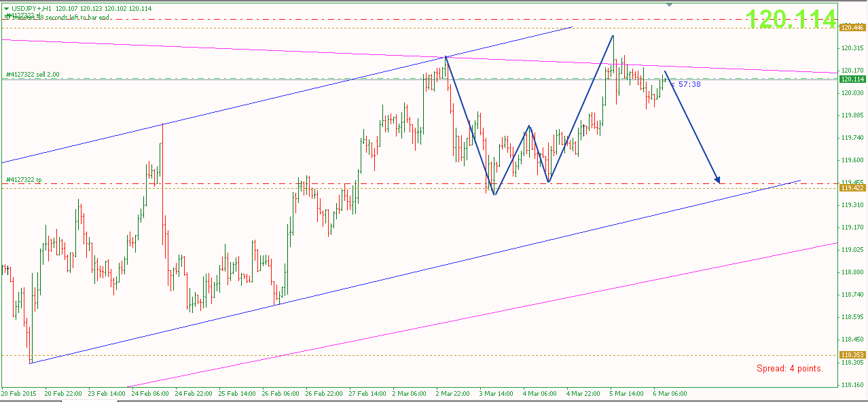Click the 26 Feb 06:00 time axis label
Image resolution: width=868 pixels, height=402 pixels.
[x=280, y=393]
